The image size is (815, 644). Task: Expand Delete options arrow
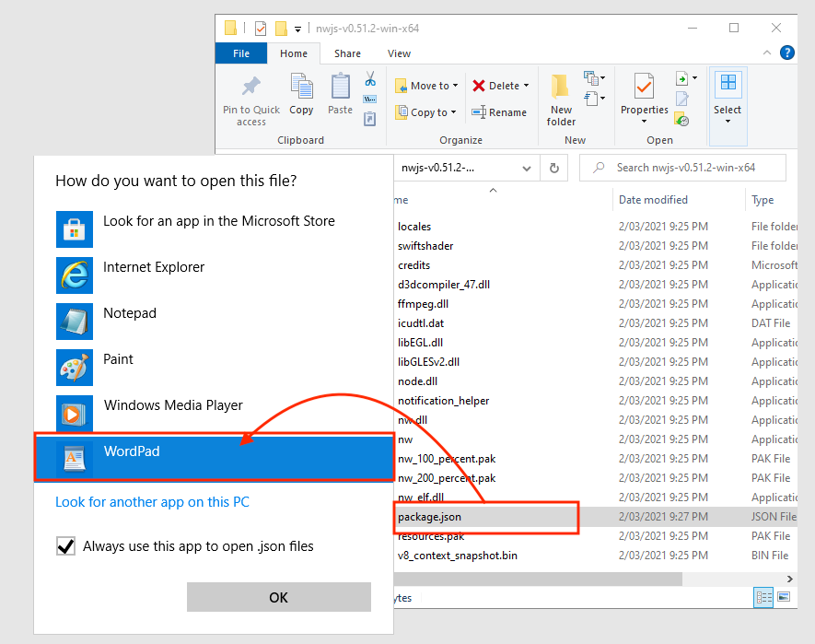[526, 86]
